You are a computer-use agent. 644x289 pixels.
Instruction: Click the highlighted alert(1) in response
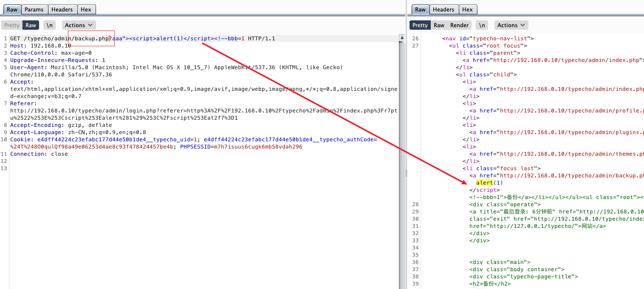[x=489, y=183]
